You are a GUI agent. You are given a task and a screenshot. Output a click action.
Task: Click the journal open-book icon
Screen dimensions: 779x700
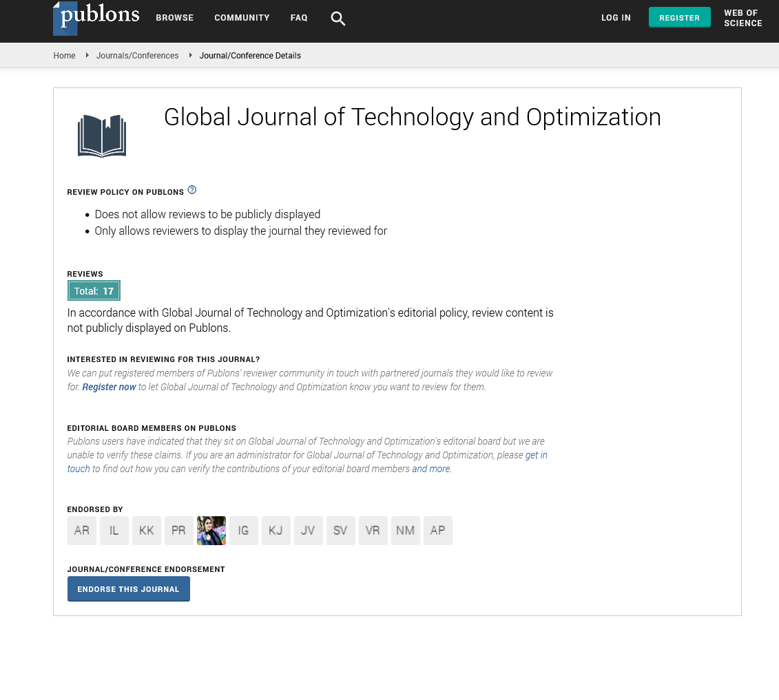click(x=102, y=136)
